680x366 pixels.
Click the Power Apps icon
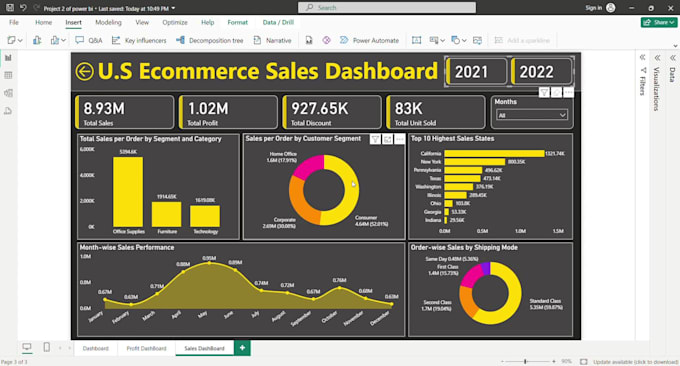tap(326, 40)
